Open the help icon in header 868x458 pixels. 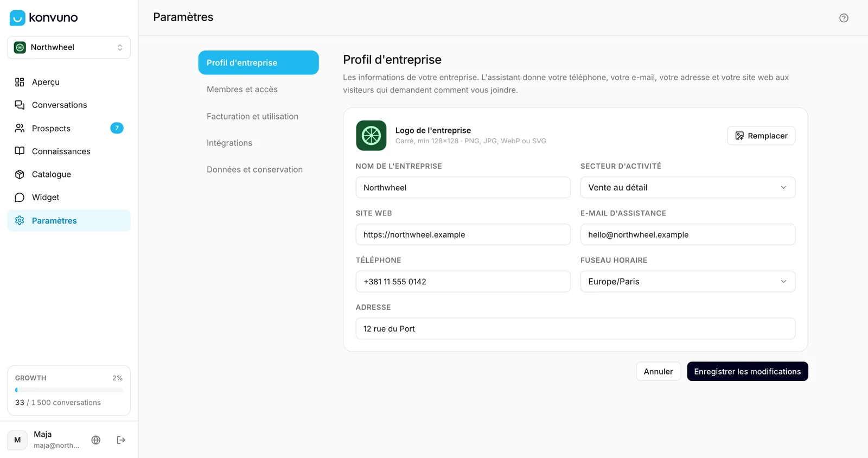click(844, 18)
